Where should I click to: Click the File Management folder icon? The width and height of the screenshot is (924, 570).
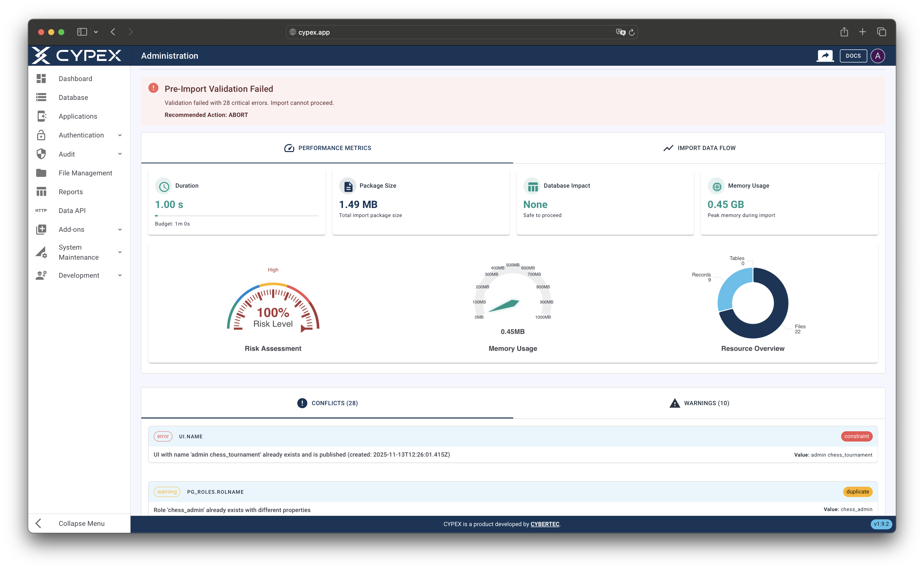pos(41,173)
